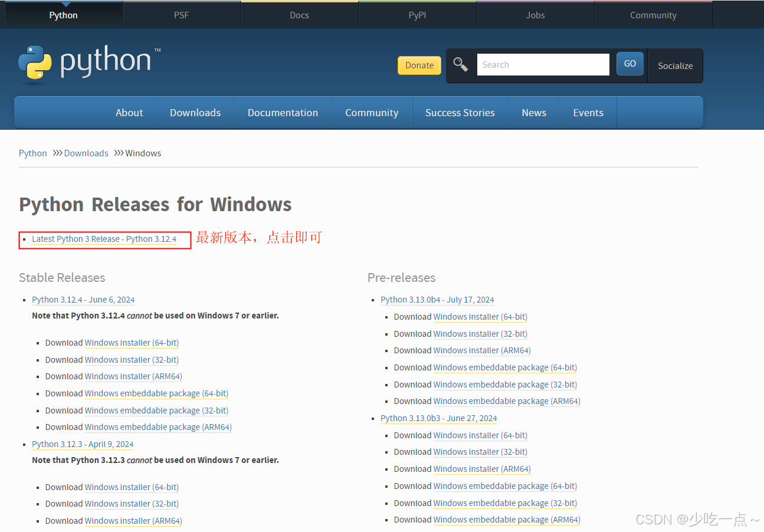Click the Python logo image

(x=89, y=64)
